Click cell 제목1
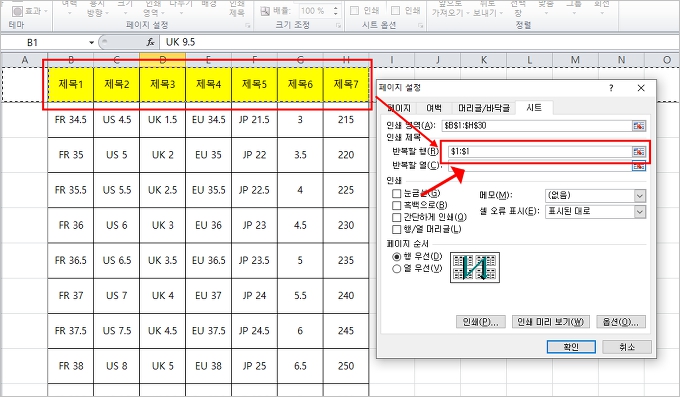This screenshot has height=397, width=680. coord(71,84)
